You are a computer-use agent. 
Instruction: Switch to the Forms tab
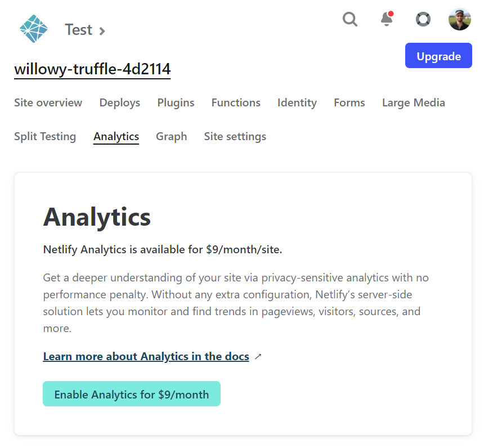pos(349,102)
